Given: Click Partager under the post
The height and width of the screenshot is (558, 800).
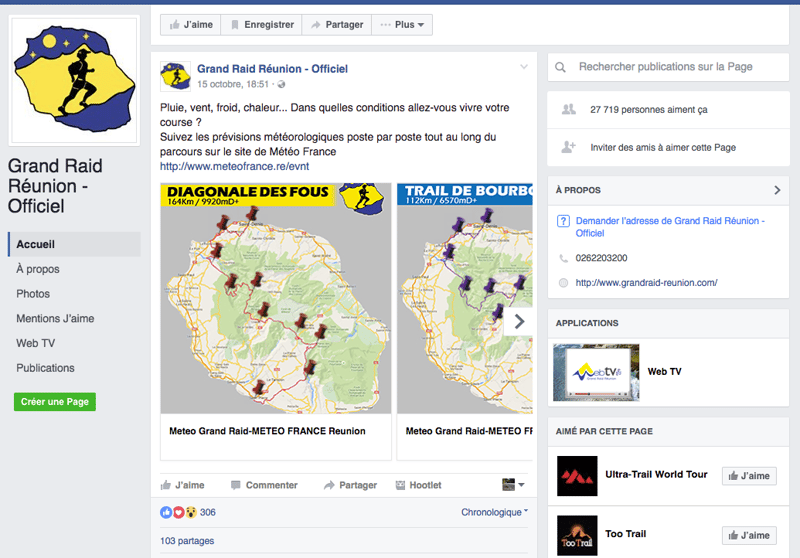Looking at the screenshot, I should pos(351,485).
